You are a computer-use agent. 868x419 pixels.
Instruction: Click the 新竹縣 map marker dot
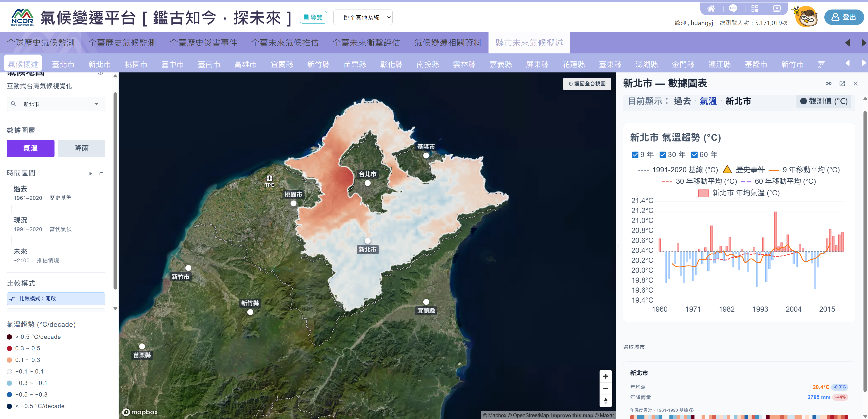[x=250, y=312]
